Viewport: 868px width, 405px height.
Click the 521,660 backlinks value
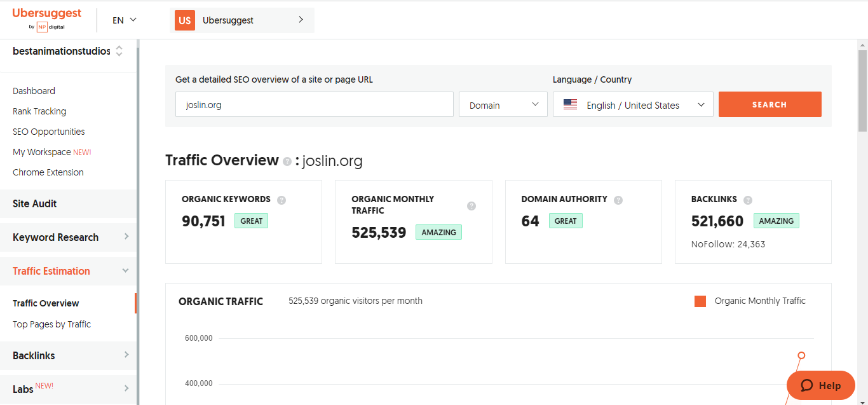point(717,221)
